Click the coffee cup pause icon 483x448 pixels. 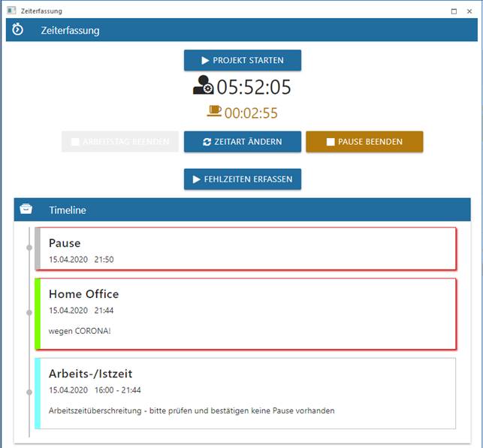tap(214, 112)
